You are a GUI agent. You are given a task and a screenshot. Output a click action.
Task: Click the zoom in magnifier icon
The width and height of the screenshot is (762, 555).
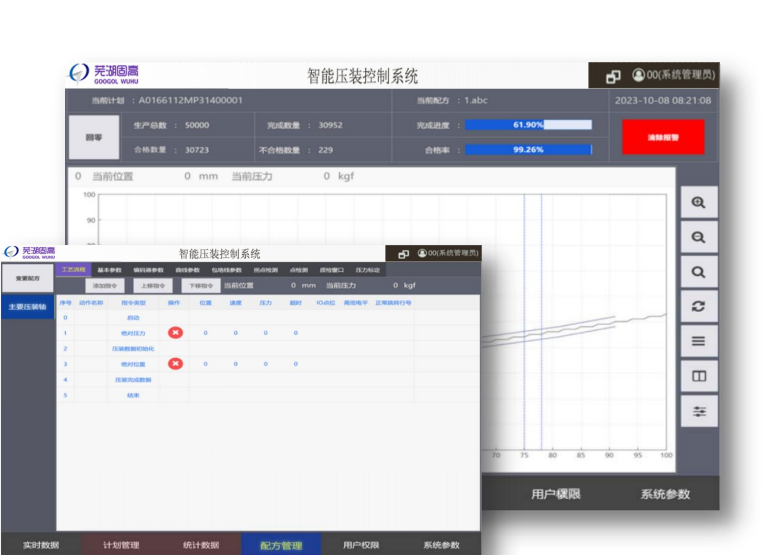coord(698,202)
